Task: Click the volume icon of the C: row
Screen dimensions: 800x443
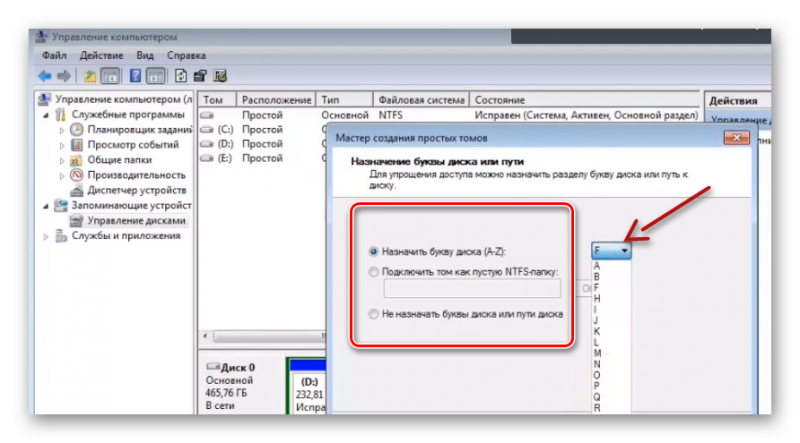Action: 207,130
